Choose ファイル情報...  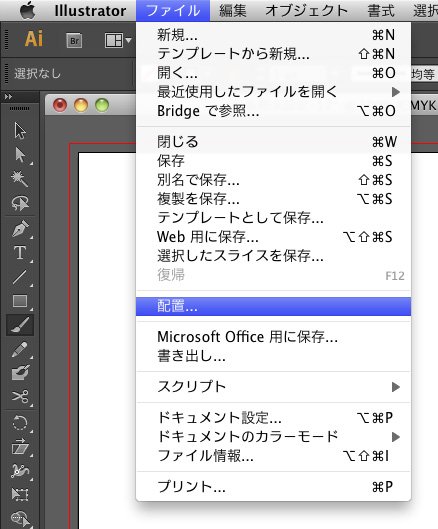[273, 456]
